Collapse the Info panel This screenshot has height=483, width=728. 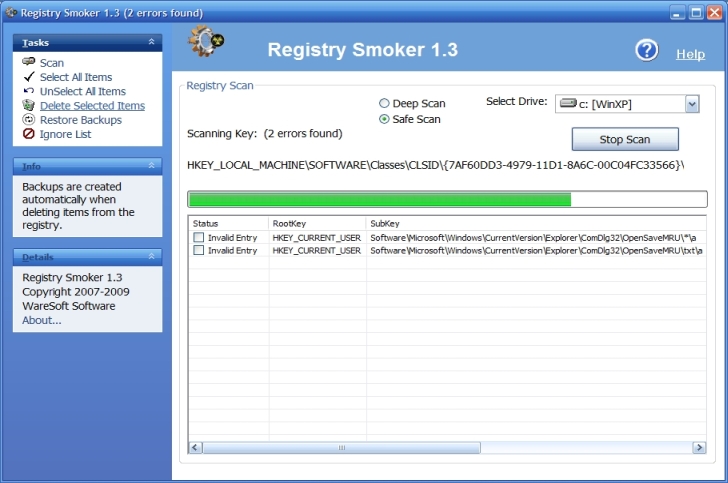click(x=151, y=165)
